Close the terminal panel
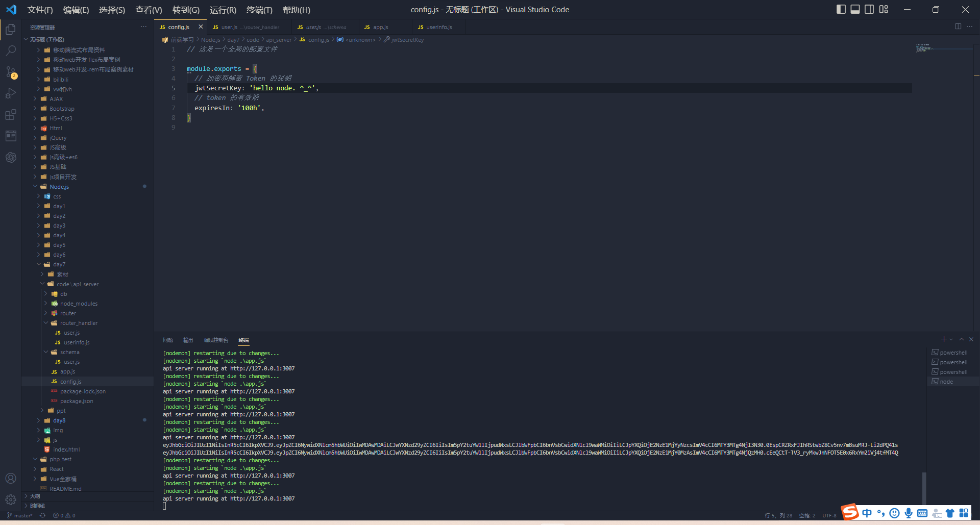This screenshot has height=525, width=980. pos(971,339)
